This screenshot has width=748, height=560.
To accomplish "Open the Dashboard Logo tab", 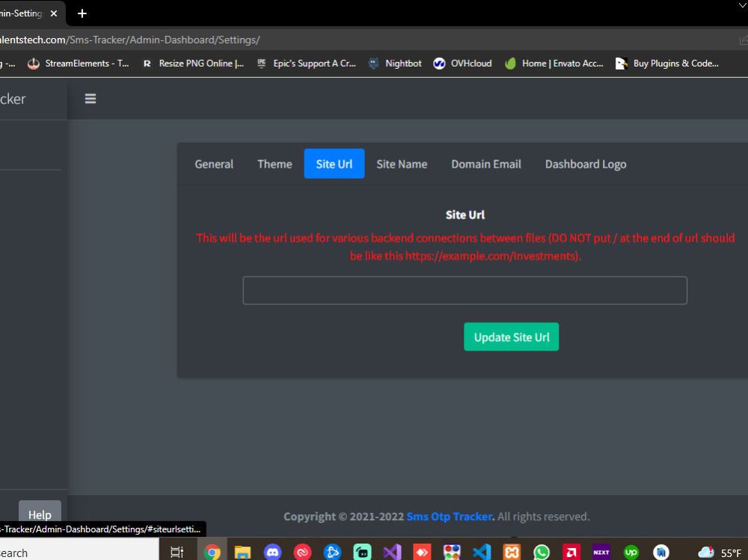I will [586, 164].
